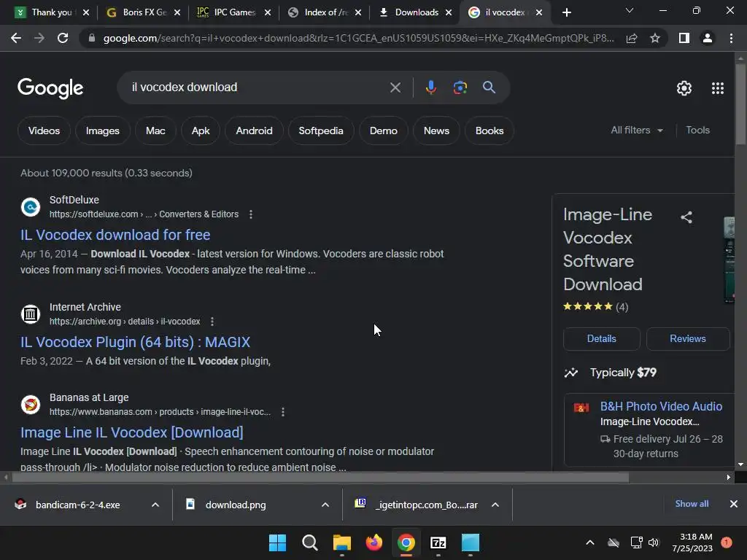This screenshot has height=560, width=747.
Task: Open Google quick settings gear
Action: coord(684,88)
